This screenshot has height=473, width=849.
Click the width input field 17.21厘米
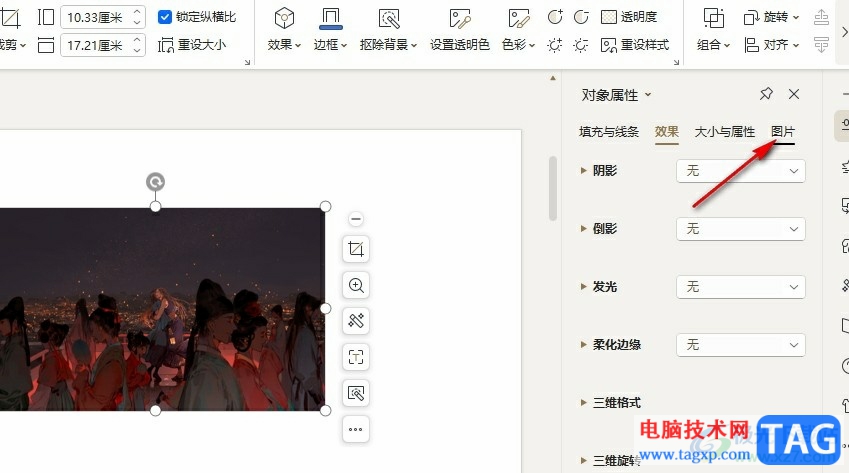(x=95, y=45)
